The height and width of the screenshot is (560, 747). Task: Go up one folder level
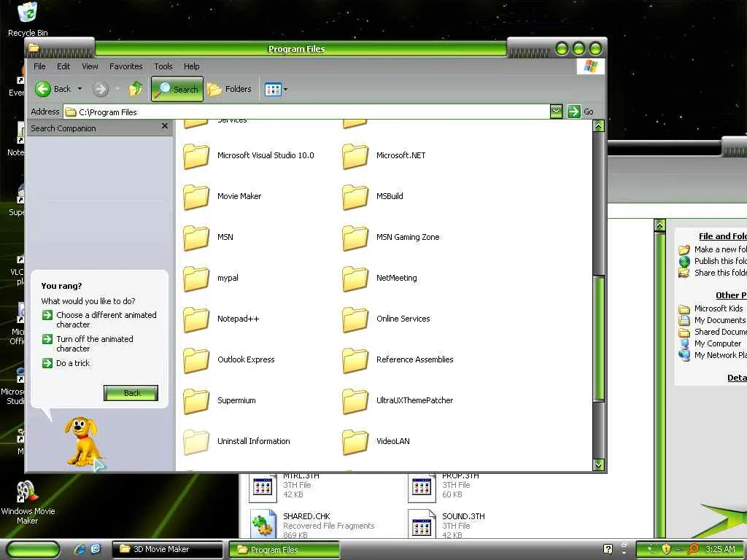[x=136, y=89]
